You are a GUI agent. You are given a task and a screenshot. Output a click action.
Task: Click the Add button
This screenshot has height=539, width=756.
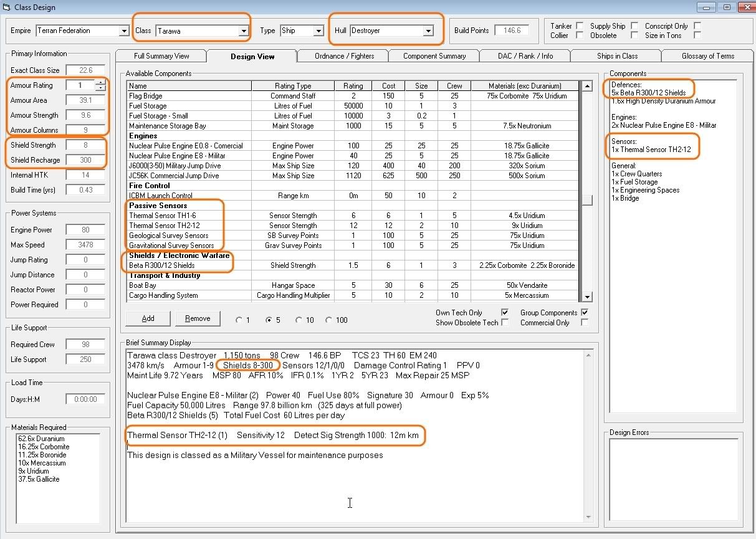pyautogui.click(x=148, y=318)
